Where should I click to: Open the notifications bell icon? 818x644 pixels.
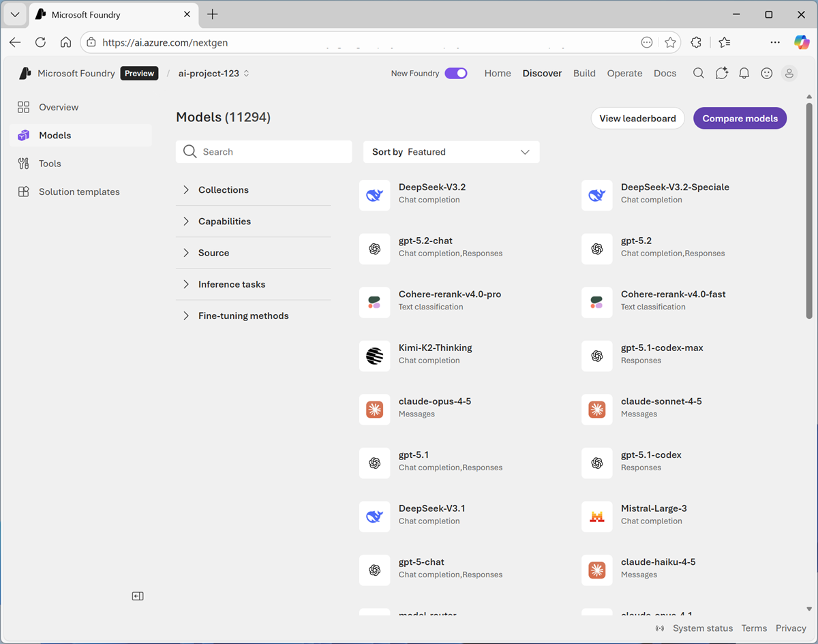click(x=744, y=74)
